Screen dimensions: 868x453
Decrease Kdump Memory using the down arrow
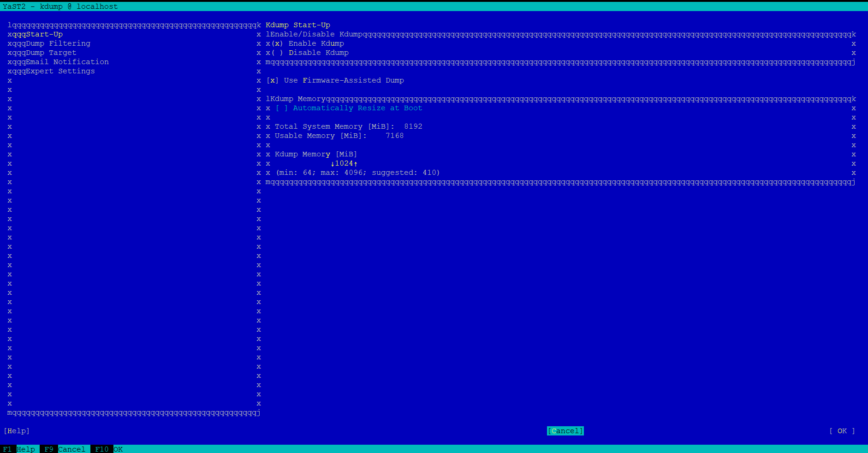[332, 163]
